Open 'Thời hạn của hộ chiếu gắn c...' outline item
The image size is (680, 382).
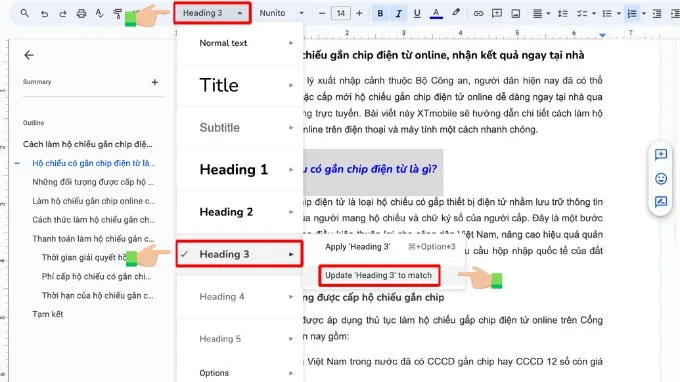(98, 295)
